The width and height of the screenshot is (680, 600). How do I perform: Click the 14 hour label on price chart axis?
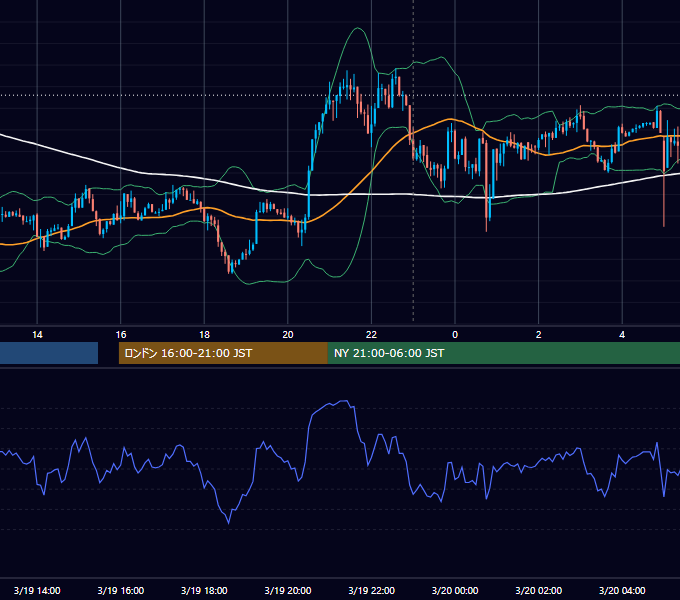tap(37, 335)
